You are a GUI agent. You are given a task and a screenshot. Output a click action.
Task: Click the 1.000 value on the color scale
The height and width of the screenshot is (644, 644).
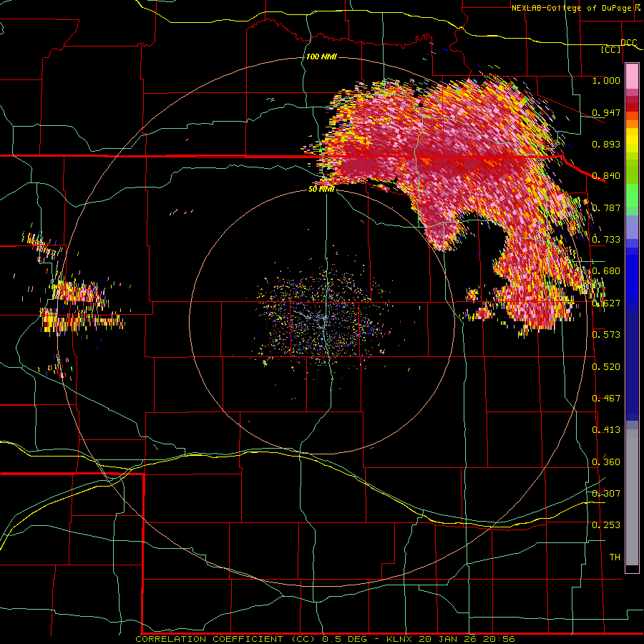coord(606,80)
